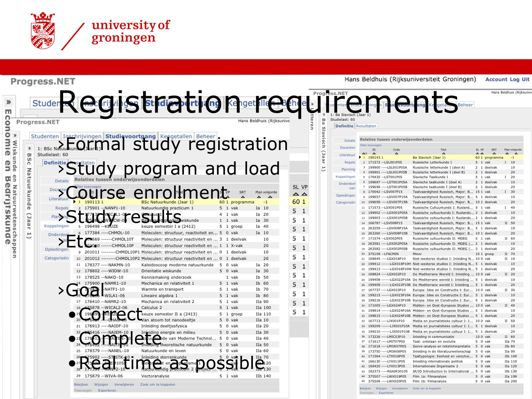
Task: Collapse the Ba Slavisch (Jaar 1) side panel
Action: pos(323,115)
